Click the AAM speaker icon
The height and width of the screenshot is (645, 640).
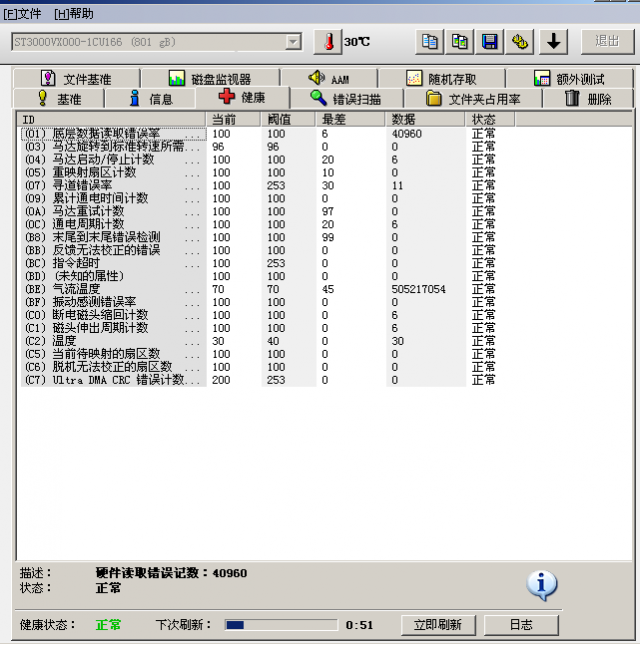point(317,77)
